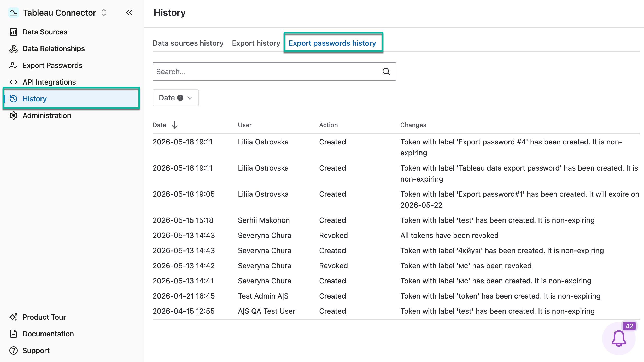Open Data Relationships in sidebar
Screen dimensions: 644x362
tap(54, 49)
